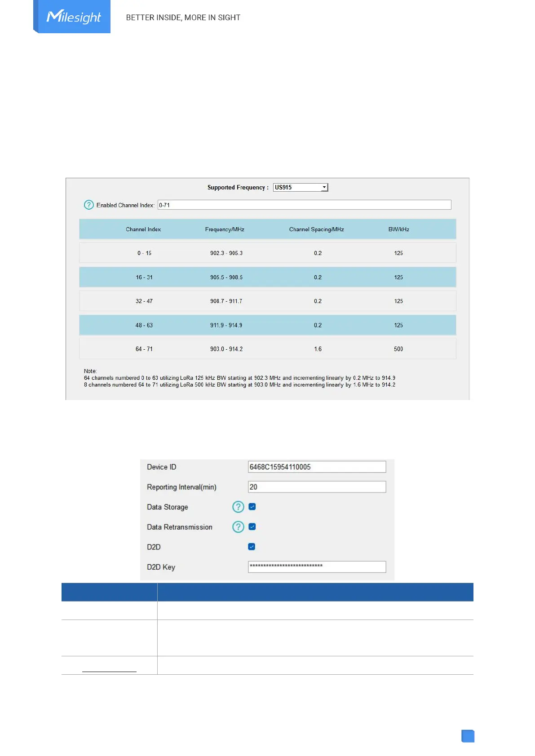Image resolution: width=535 pixels, height=756 pixels.
Task: Click the Channel Spacing/MHz column header
Action: pos(317,229)
